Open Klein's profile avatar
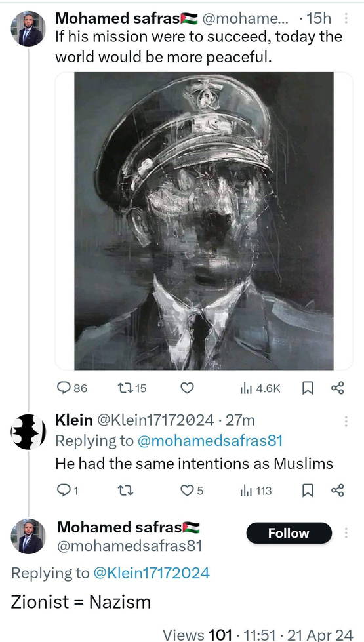 [x=28, y=431]
